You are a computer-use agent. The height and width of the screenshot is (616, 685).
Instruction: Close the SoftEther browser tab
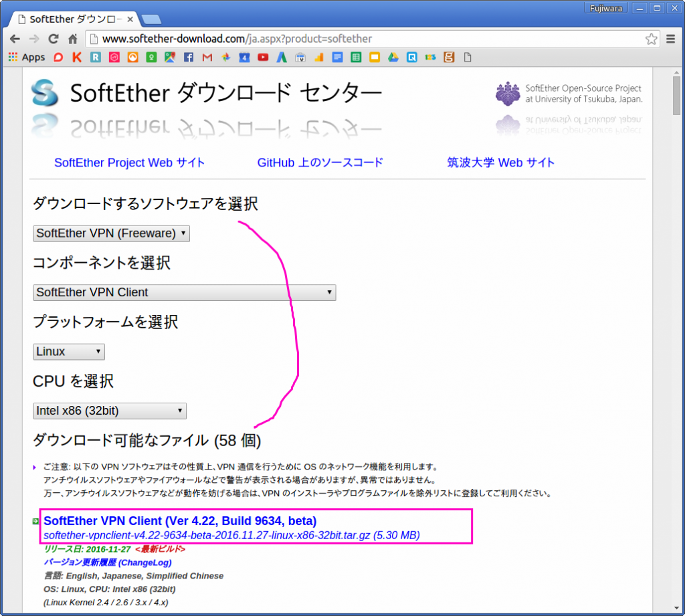(130, 19)
